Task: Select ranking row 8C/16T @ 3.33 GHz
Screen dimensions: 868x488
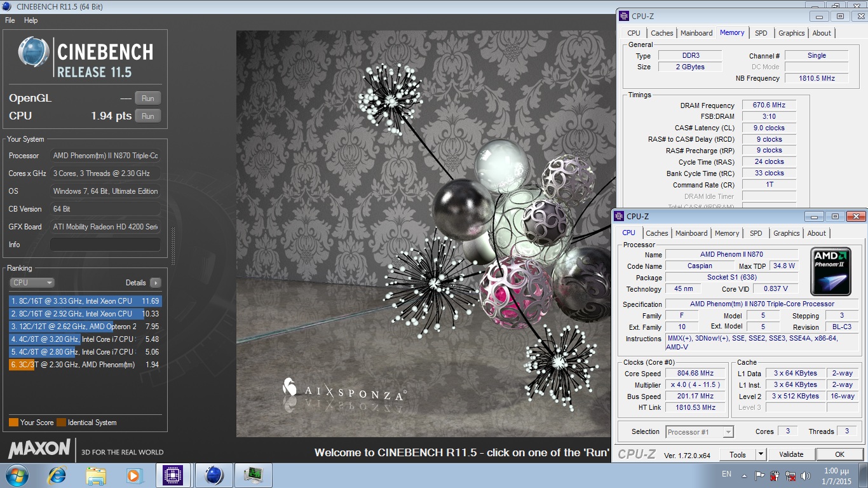Action: coord(85,301)
